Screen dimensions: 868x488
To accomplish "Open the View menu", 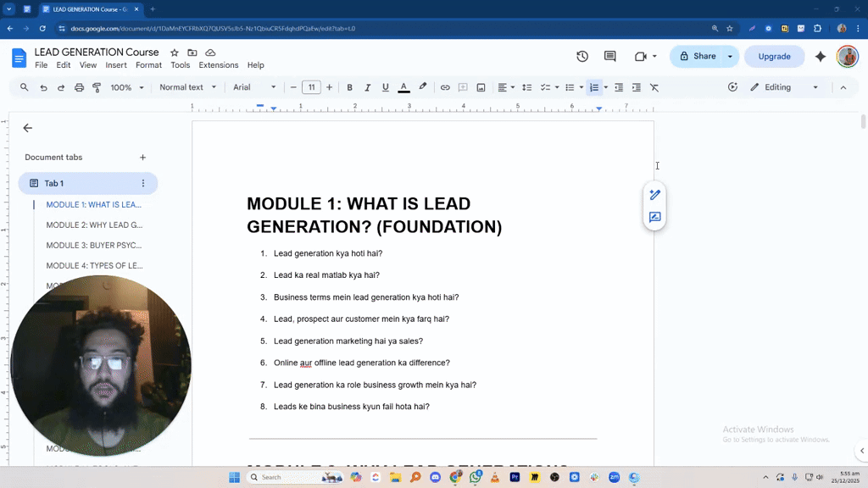I will tap(88, 65).
